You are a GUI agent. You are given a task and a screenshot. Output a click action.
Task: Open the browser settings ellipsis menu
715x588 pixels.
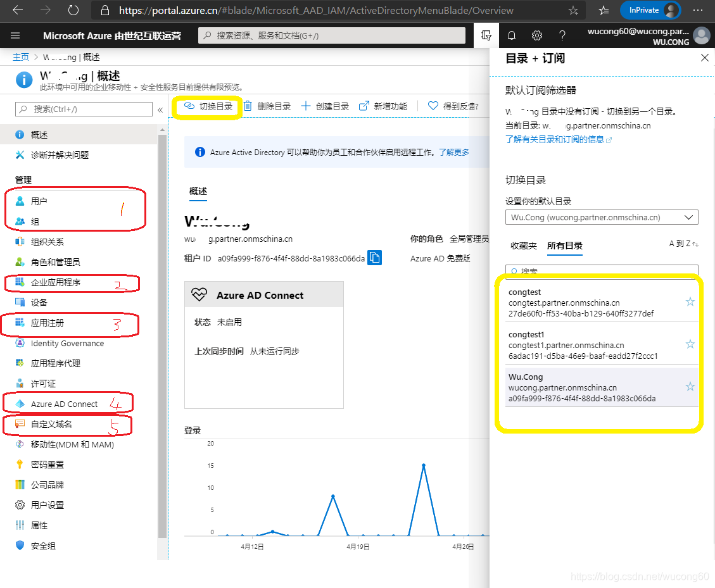[x=698, y=10]
